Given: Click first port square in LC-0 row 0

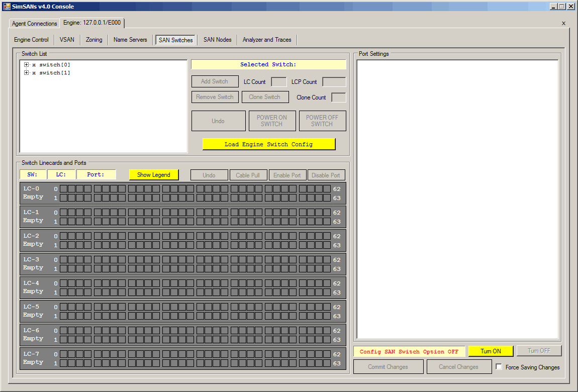Looking at the screenshot, I should (x=64, y=189).
